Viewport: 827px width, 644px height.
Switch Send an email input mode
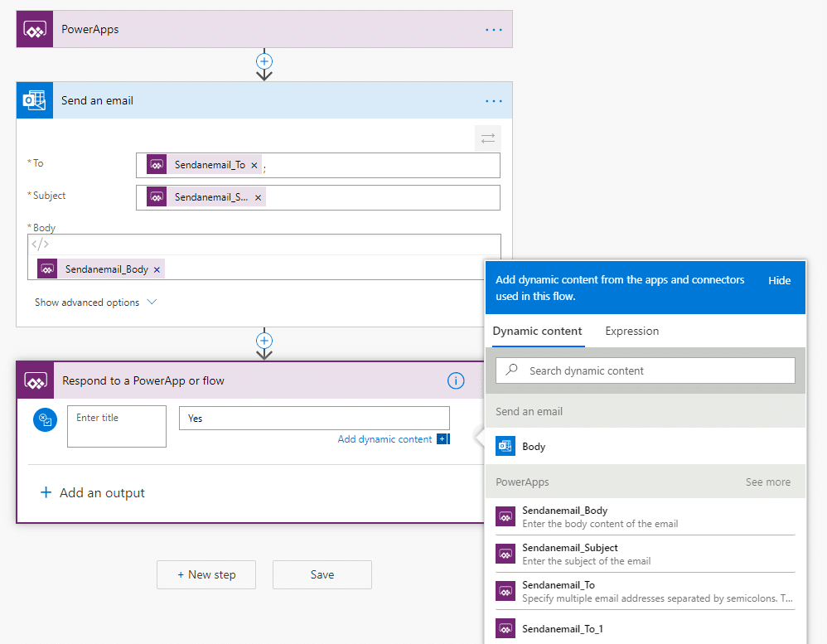point(488,138)
